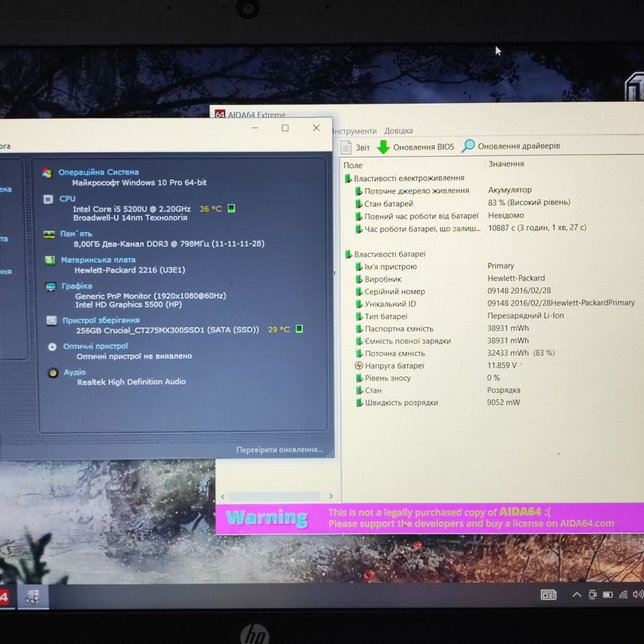Click the magnifier Оновлення драйверів icon

point(468,146)
